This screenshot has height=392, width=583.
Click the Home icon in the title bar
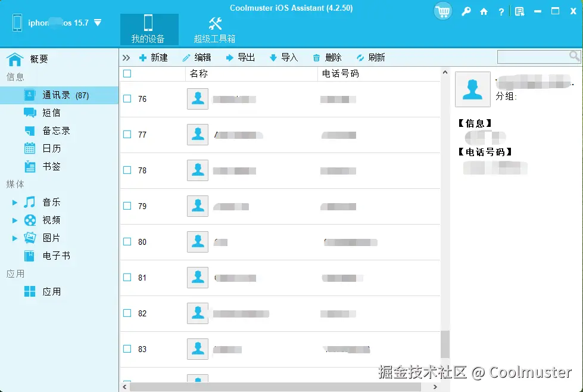pyautogui.click(x=484, y=11)
